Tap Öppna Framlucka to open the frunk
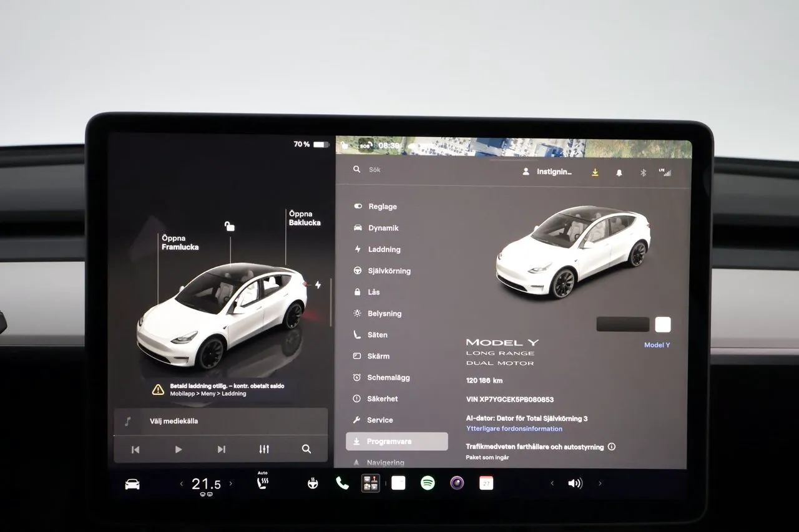 [180, 243]
